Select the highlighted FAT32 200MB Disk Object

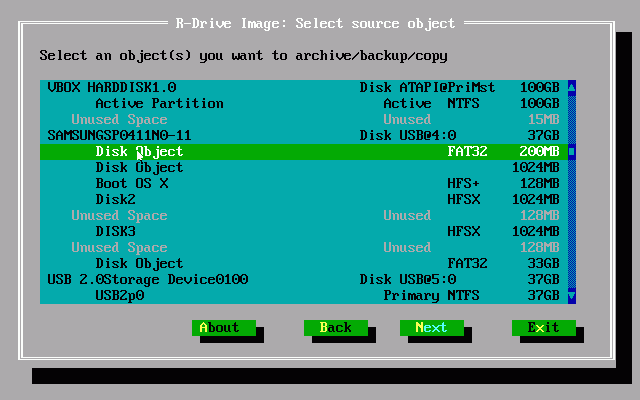(x=140, y=152)
